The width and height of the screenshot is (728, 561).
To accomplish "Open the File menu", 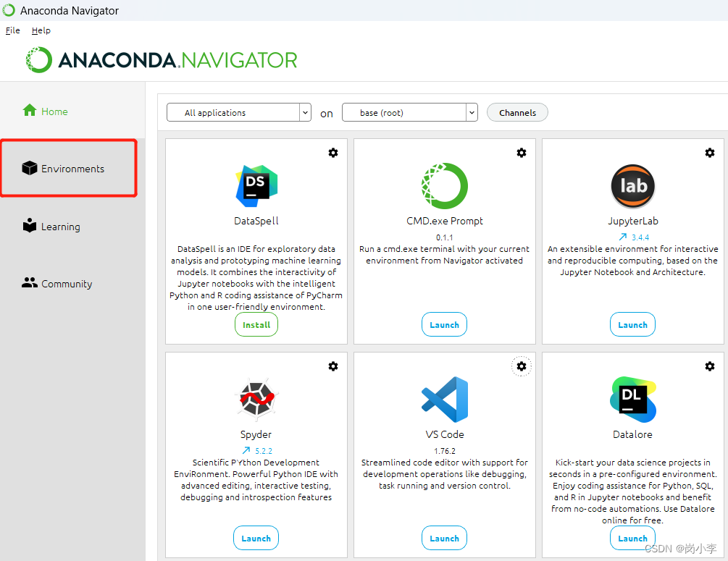I will click(13, 30).
